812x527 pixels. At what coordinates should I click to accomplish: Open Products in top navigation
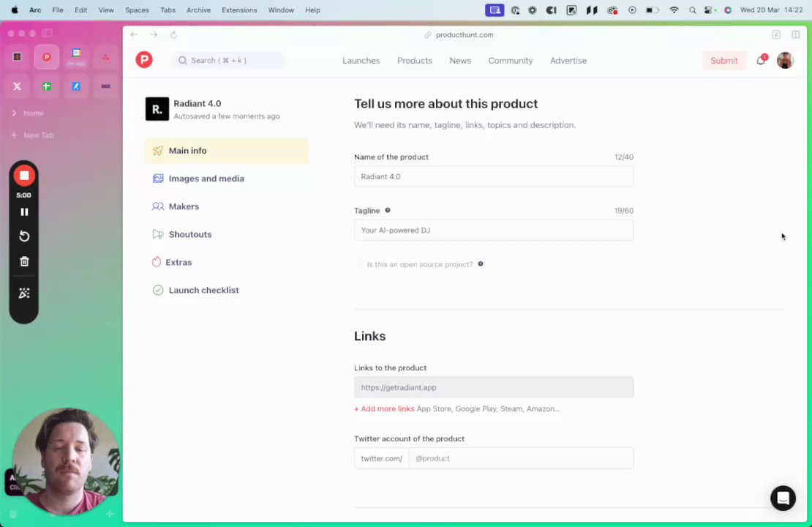pos(414,61)
